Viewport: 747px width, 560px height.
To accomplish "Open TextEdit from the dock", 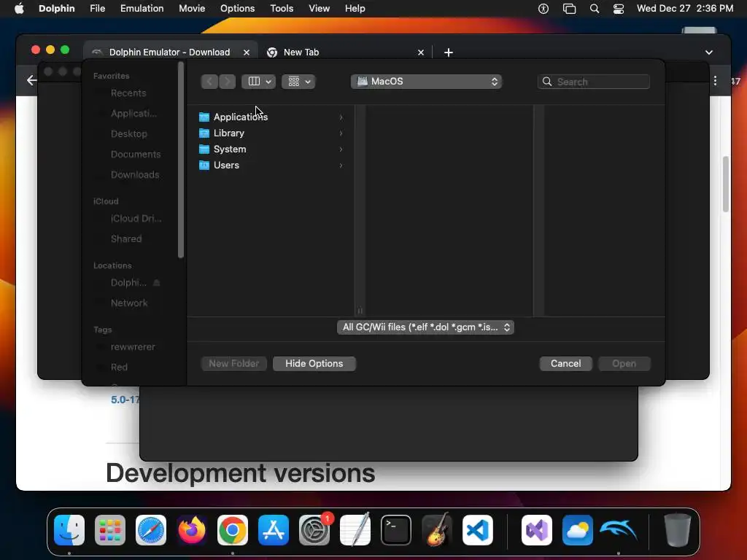I will [x=355, y=530].
